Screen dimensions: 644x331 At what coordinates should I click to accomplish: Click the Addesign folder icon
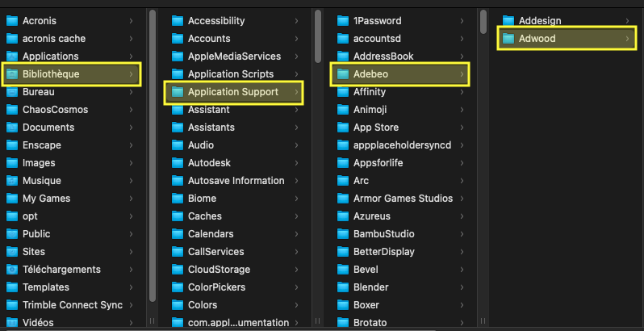[508, 20]
